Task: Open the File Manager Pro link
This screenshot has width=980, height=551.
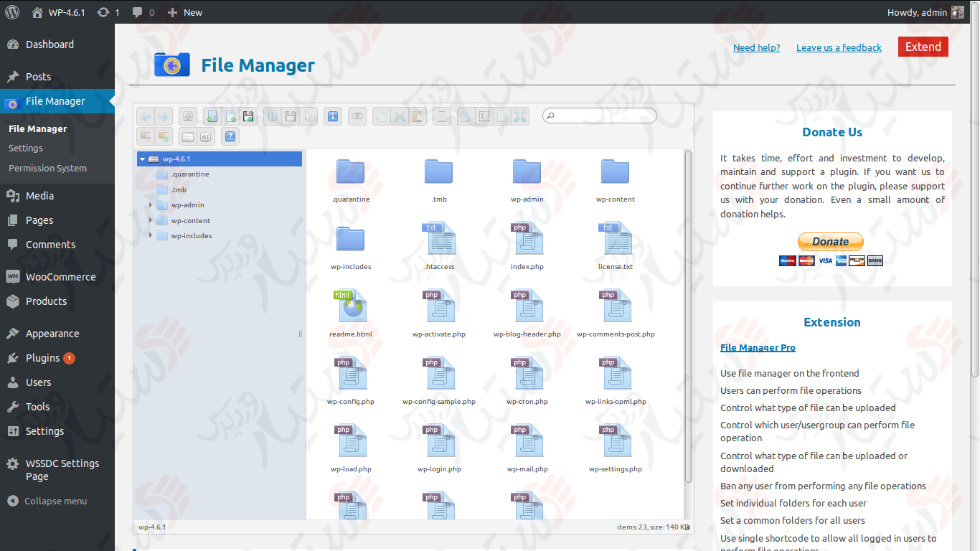Action: (x=758, y=347)
